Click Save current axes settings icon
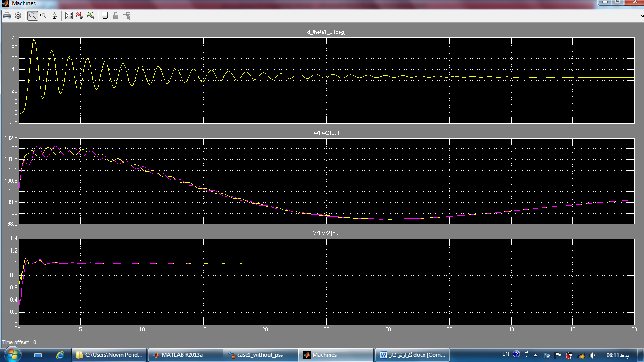The width and height of the screenshot is (644, 362). (x=80, y=16)
